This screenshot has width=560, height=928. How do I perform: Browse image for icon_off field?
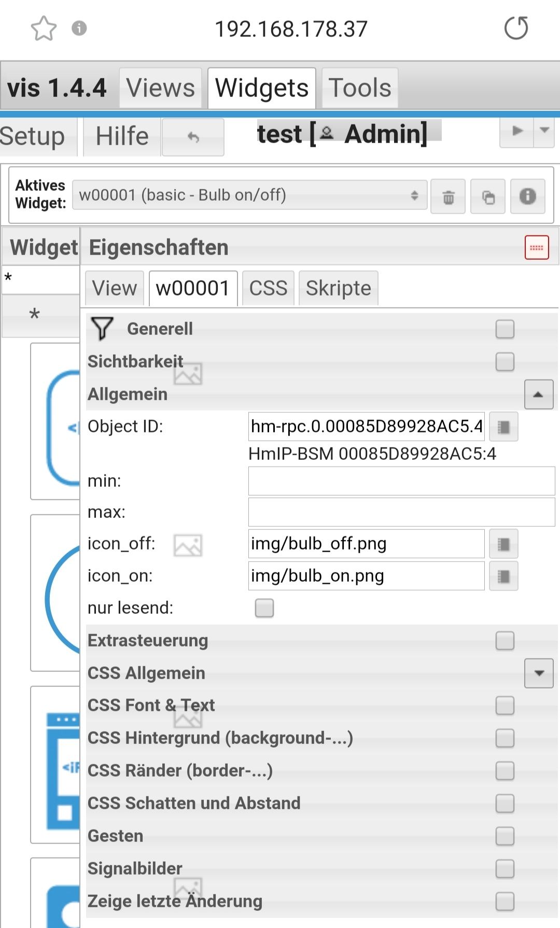pyautogui.click(x=503, y=544)
